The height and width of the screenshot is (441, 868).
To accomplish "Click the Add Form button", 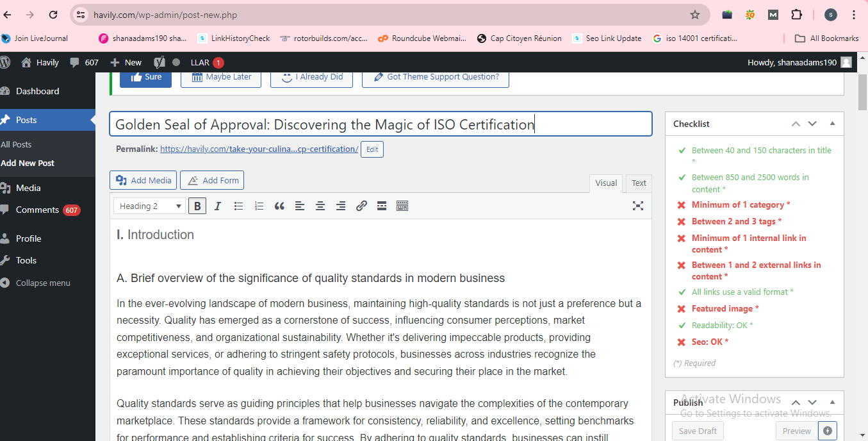I will [x=212, y=180].
